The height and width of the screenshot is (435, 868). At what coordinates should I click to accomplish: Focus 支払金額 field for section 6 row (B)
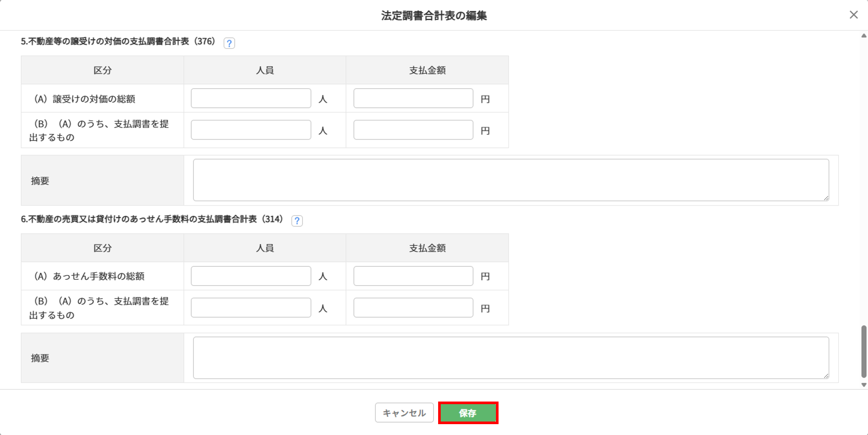click(x=413, y=308)
